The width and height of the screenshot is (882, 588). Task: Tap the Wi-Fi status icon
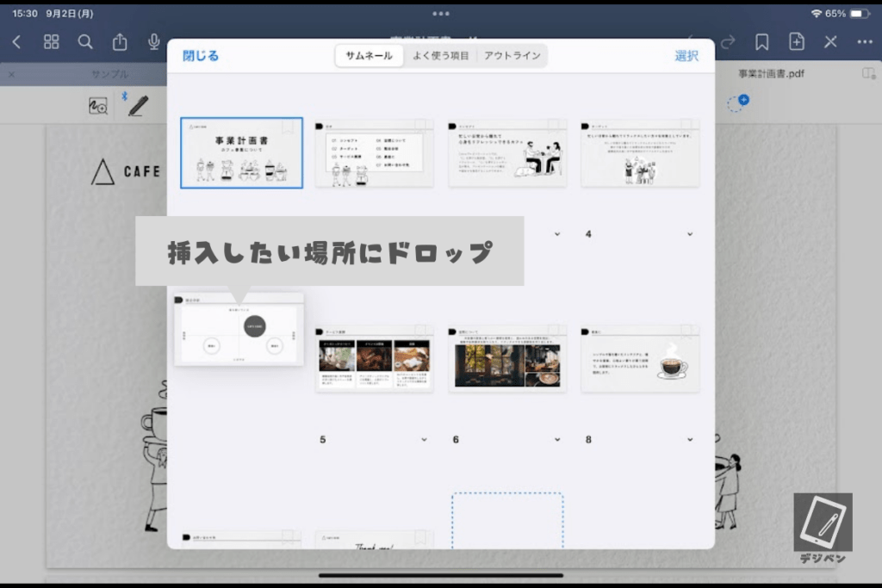coord(817,14)
